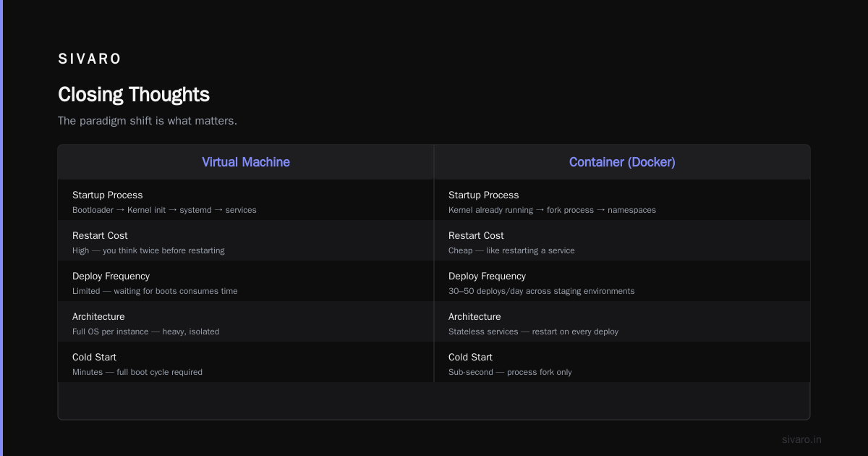Click the Stateless services restart text

pos(533,332)
